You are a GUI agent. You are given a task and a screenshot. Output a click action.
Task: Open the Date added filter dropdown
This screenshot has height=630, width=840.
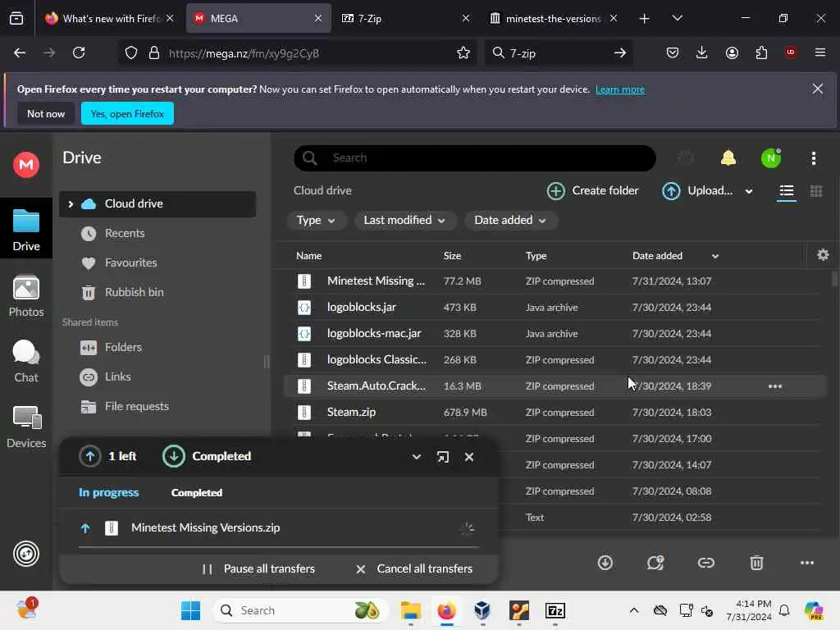510,220
